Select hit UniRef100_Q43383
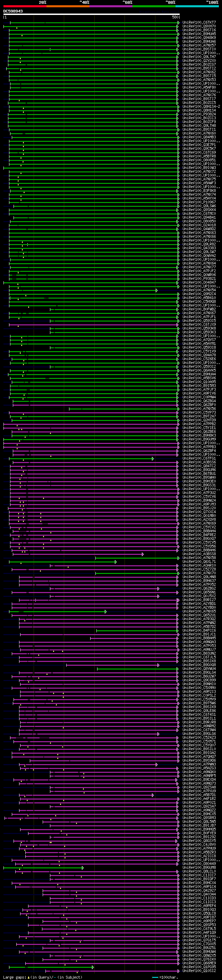Image resolution: width=222 pixels, height=980 pixels. (x=199, y=249)
